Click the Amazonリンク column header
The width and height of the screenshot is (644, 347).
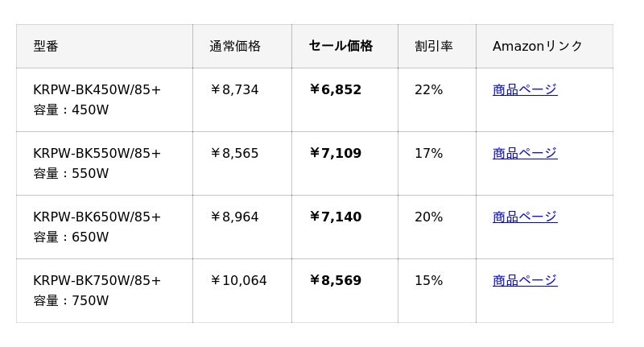pyautogui.click(x=537, y=47)
